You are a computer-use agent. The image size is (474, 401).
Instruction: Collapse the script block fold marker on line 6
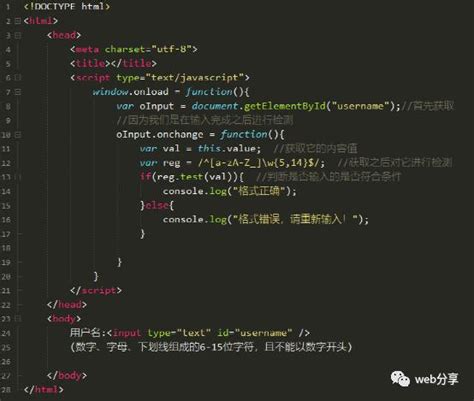tap(18, 78)
